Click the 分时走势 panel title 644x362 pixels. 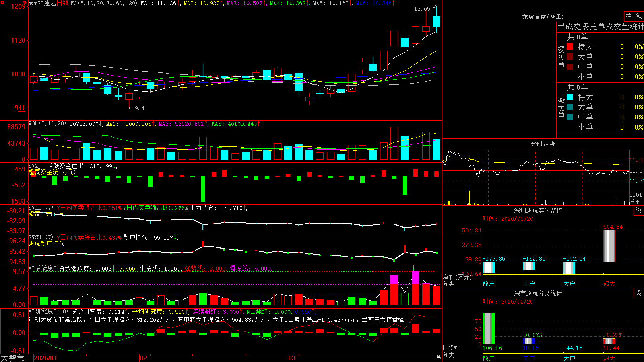(543, 144)
